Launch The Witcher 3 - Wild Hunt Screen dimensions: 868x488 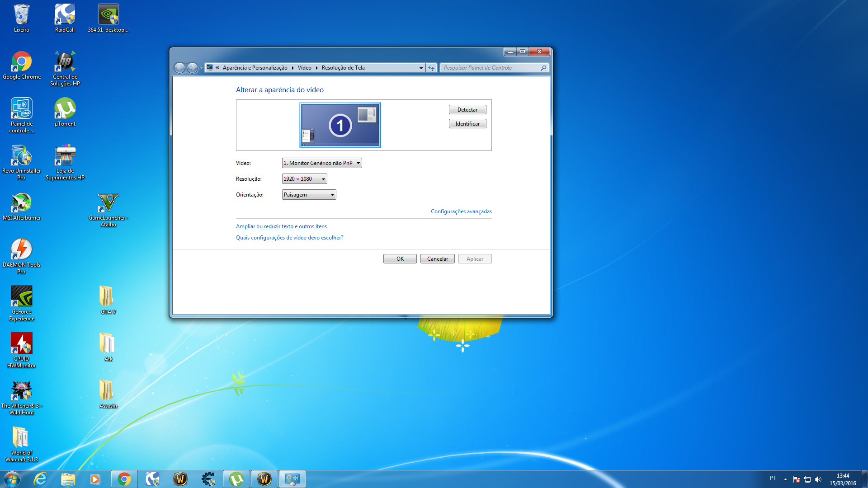tap(22, 398)
